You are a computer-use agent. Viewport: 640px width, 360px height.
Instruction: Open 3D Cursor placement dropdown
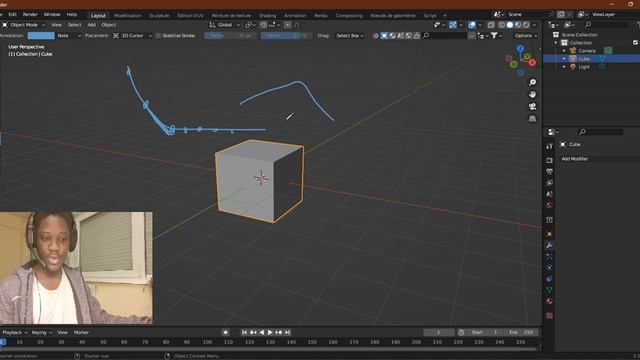[132, 36]
